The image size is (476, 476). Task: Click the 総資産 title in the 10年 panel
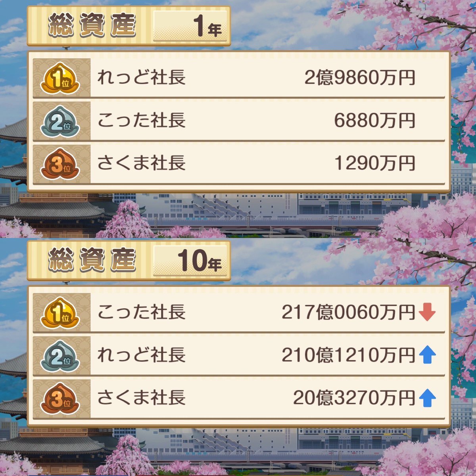click(92, 260)
